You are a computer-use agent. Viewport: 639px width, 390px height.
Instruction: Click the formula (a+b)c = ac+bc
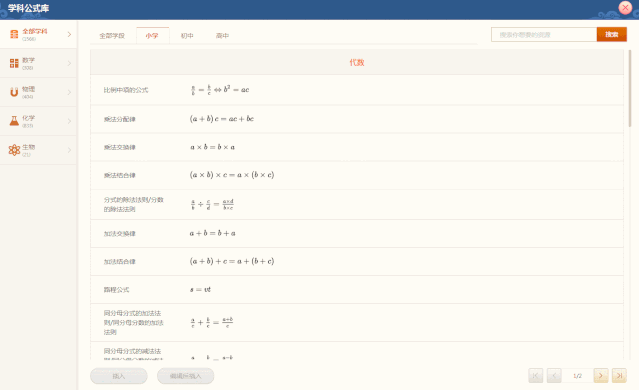222,119
